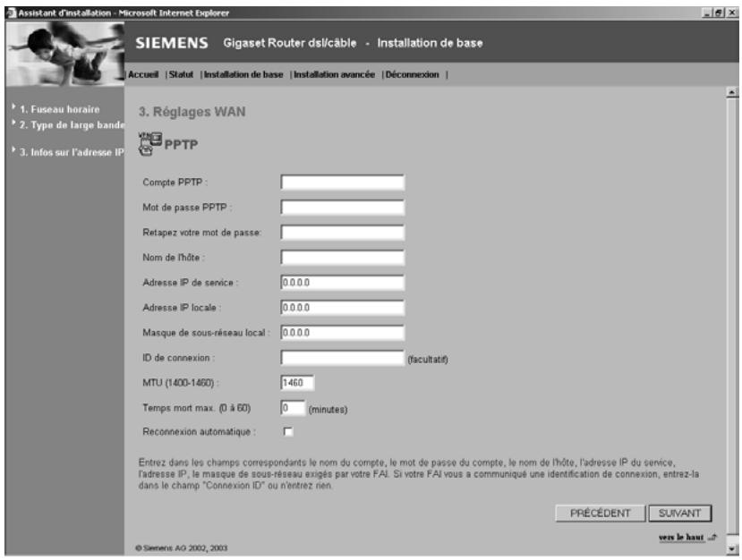This screenshot has height=560, width=742.
Task: Click the SIEMENS logo
Action: (172, 43)
